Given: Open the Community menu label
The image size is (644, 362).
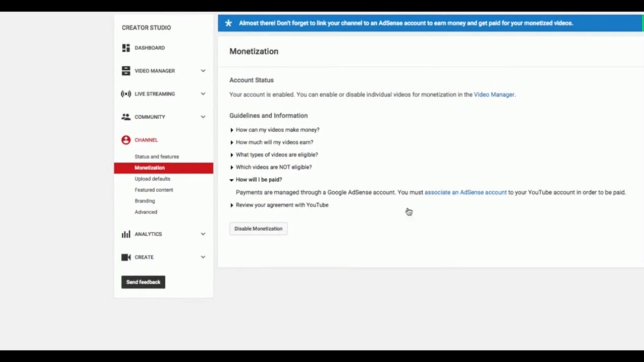Looking at the screenshot, I should click(x=149, y=117).
